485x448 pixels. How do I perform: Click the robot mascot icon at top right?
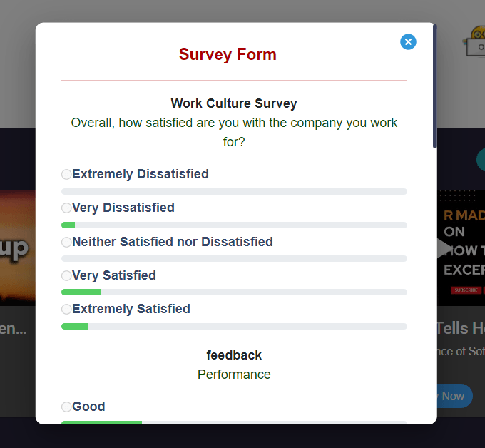point(474,41)
